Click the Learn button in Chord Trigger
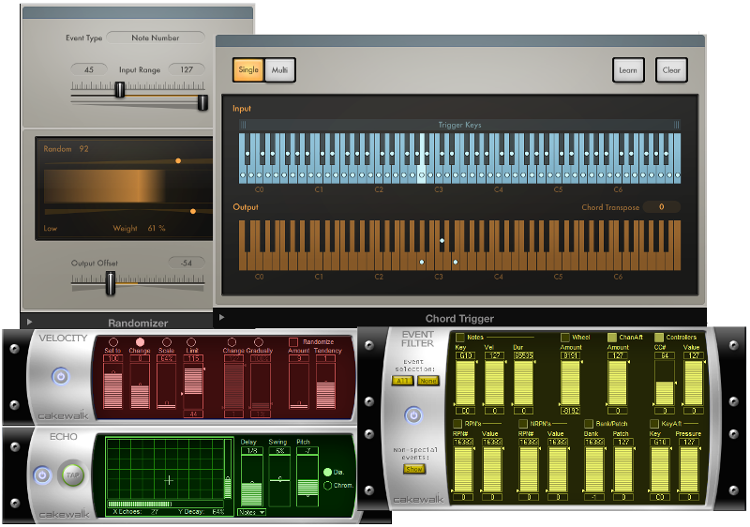 click(628, 70)
